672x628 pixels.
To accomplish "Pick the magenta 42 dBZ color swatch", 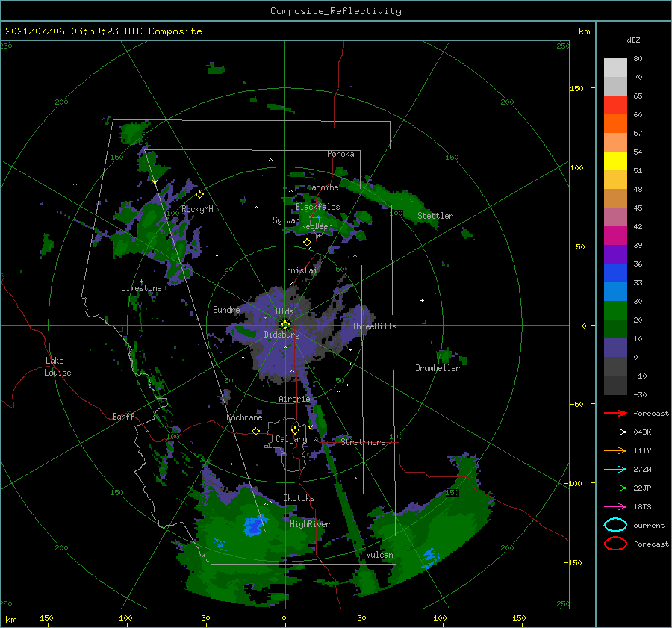I will click(x=615, y=235).
